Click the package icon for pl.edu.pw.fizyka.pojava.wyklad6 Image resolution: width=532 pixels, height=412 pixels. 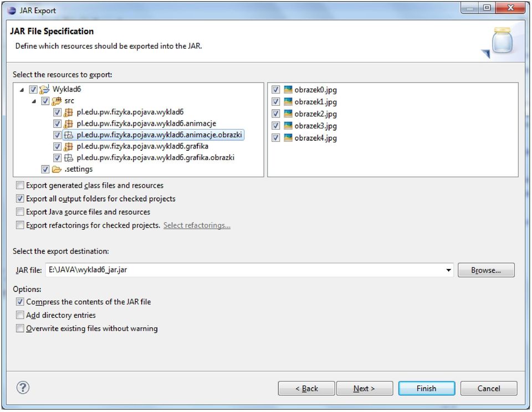(69, 112)
